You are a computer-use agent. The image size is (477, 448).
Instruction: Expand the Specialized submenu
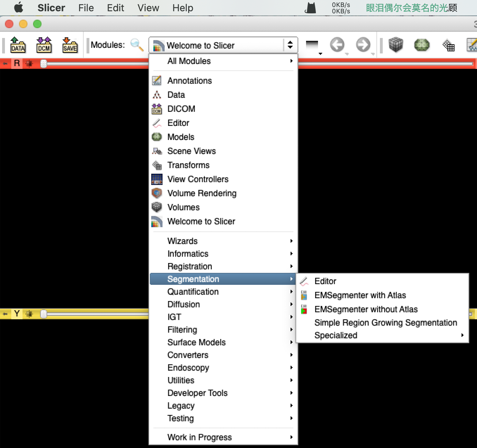[x=382, y=335]
